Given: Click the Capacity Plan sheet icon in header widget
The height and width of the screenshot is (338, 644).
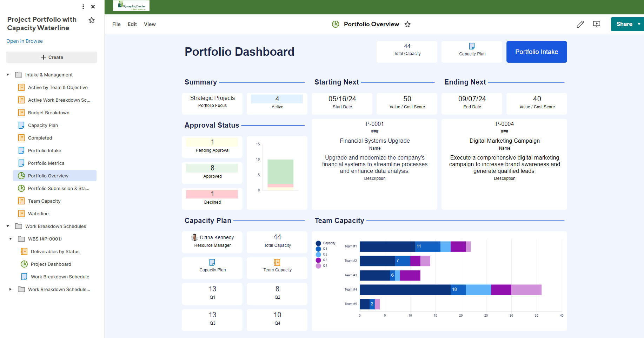Looking at the screenshot, I should (472, 46).
